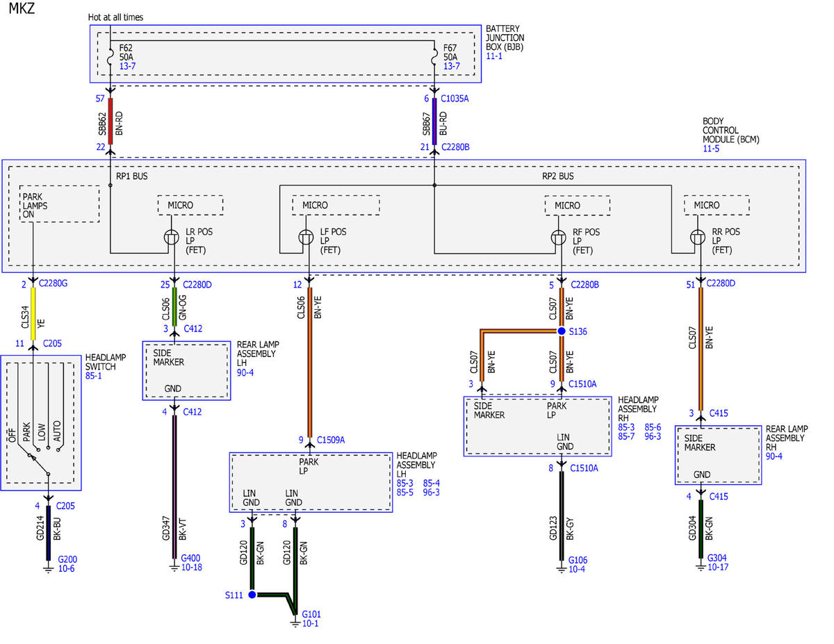Click the GD347 ground wire label
Viewport: 834px width, 644px height.
[x=165, y=529]
